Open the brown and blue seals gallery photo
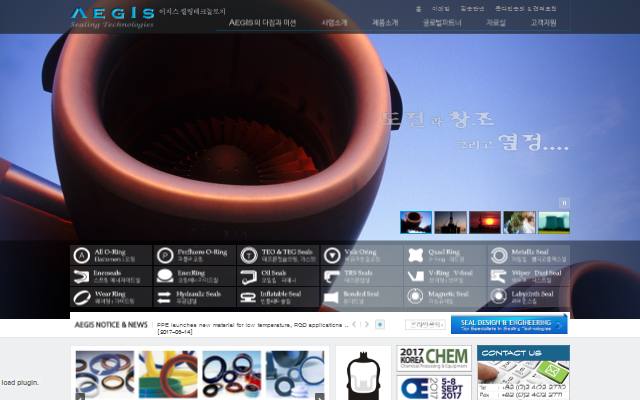Screen dimensions: 640x400 pyautogui.click(x=105, y=375)
